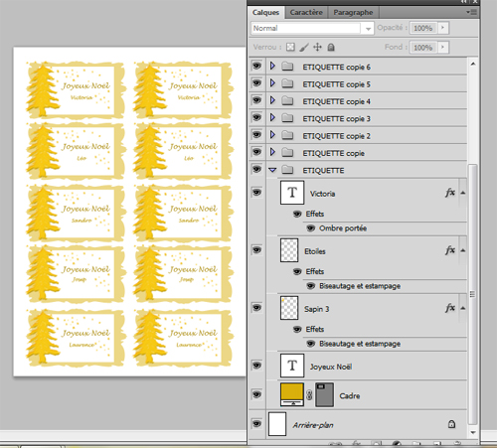This screenshot has height=448, width=497.
Task: Click the Sapin 3 layer thumbnail
Action: click(x=289, y=308)
